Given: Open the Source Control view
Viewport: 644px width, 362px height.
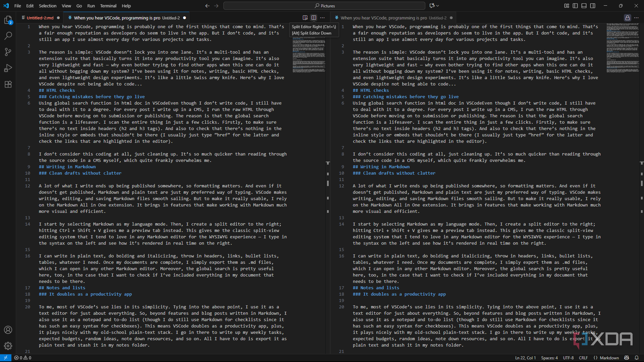Looking at the screenshot, I should 8,52.
